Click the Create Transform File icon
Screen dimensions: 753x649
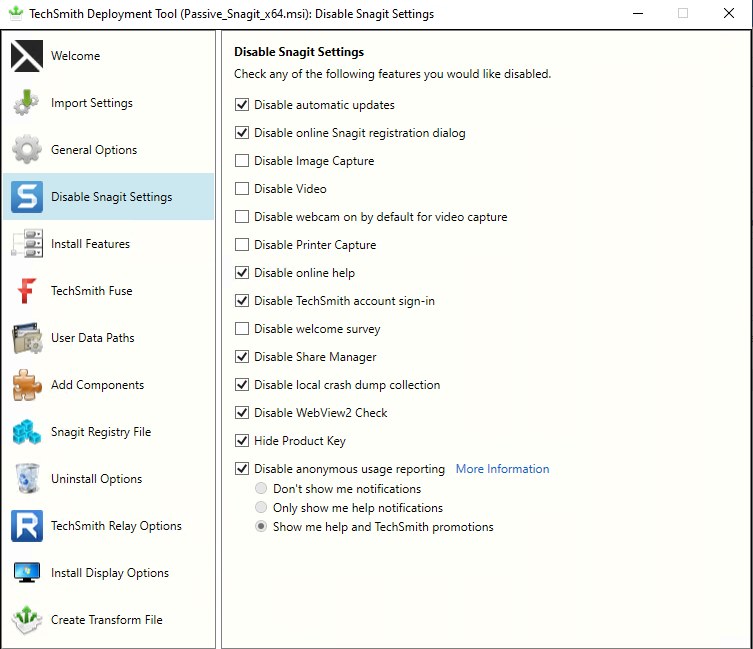pyautogui.click(x=27, y=620)
